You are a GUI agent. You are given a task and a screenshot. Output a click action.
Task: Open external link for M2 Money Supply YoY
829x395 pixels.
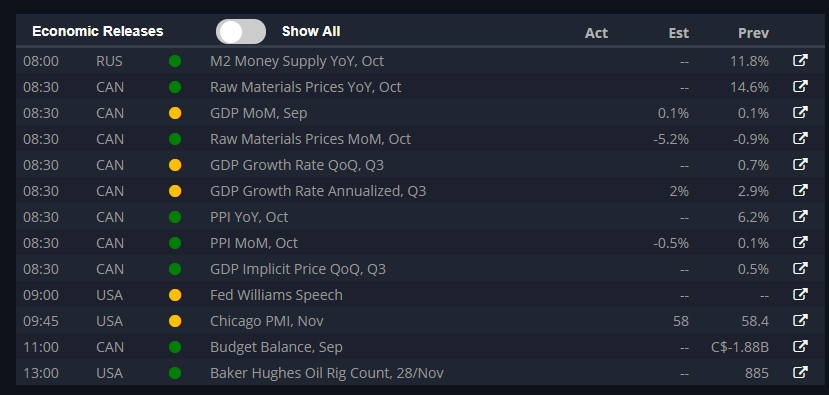point(800,60)
